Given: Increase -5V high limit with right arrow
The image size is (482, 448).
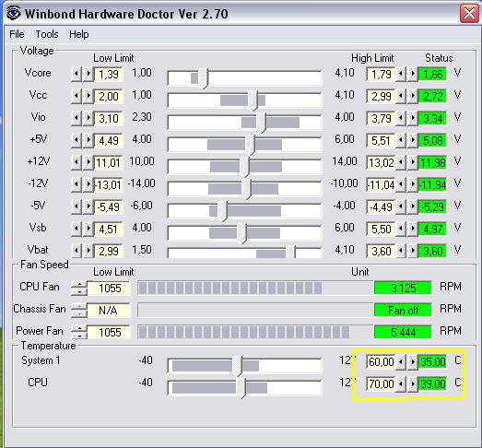Looking at the screenshot, I should (413, 206).
